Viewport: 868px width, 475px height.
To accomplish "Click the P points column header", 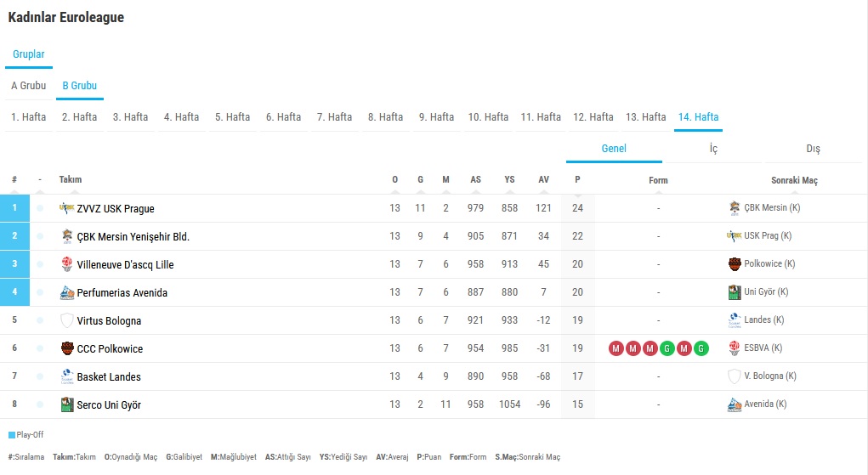I will 577,180.
